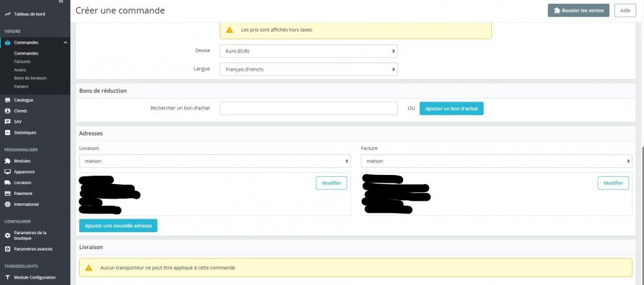Open Bons de livraison submenu
Screen dimensions: 644x285
(x=30, y=78)
